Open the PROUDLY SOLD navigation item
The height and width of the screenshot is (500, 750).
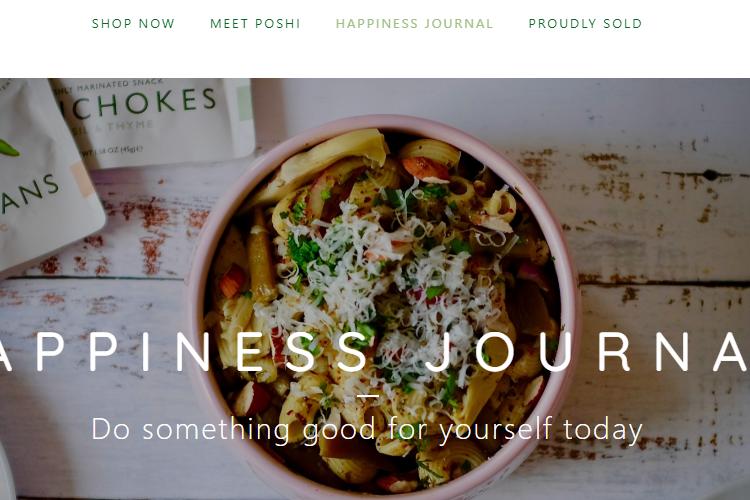pyautogui.click(x=585, y=23)
